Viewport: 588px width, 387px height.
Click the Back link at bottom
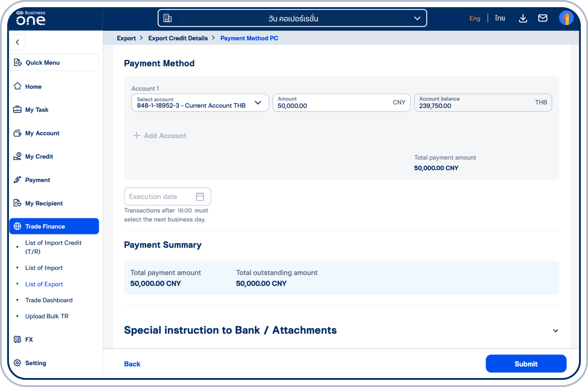(x=132, y=364)
